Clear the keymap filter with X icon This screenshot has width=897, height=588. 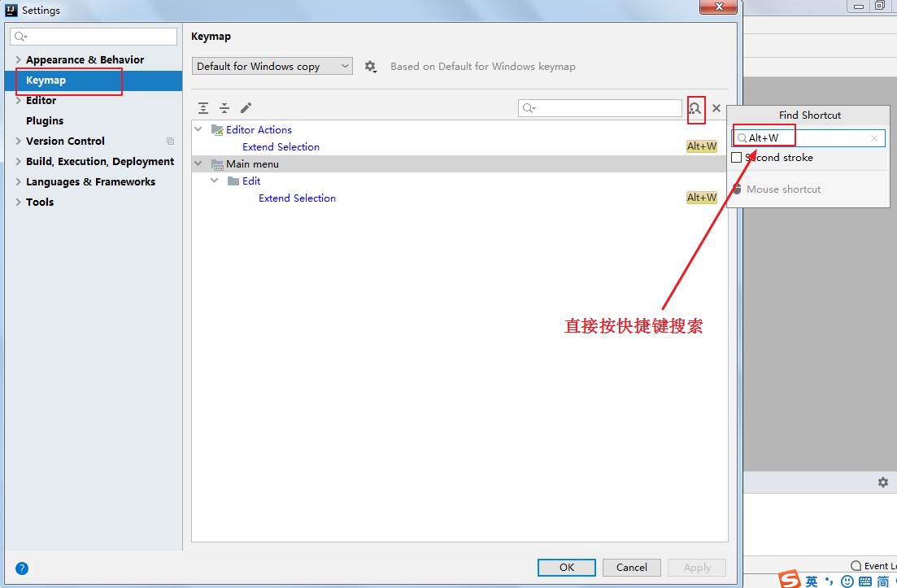pos(716,108)
